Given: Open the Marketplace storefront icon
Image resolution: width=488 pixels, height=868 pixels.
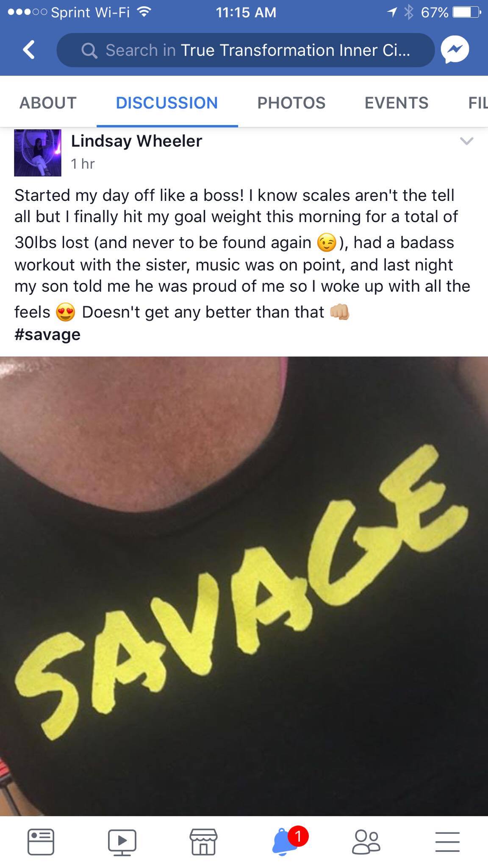Looking at the screenshot, I should (203, 841).
